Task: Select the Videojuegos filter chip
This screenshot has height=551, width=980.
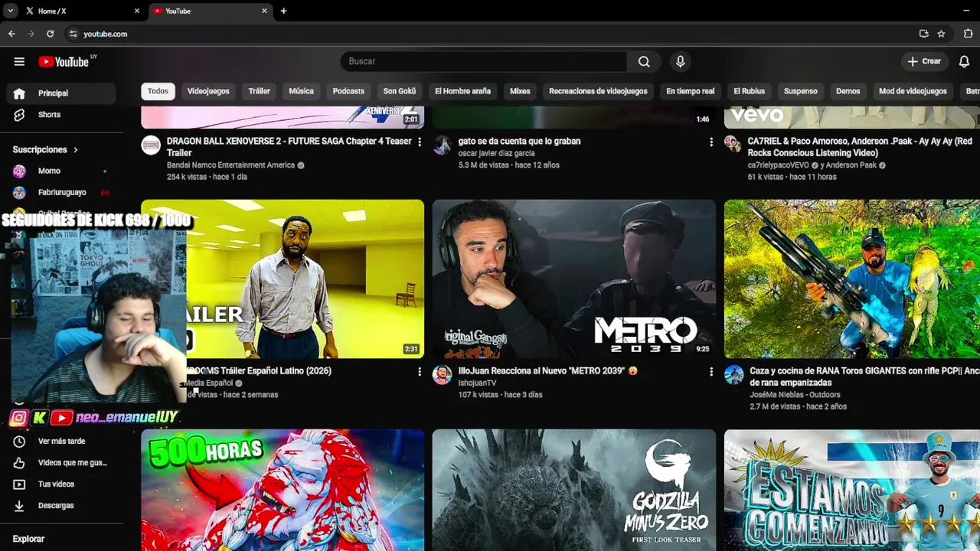Action: pyautogui.click(x=208, y=91)
